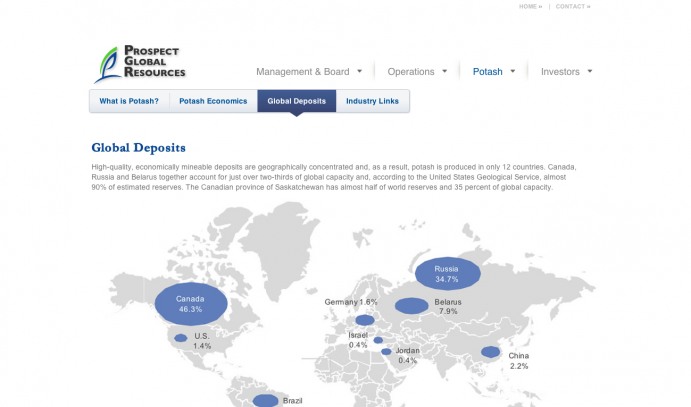
Task: Click the U.S. blue bubble on map
Action: click(181, 338)
